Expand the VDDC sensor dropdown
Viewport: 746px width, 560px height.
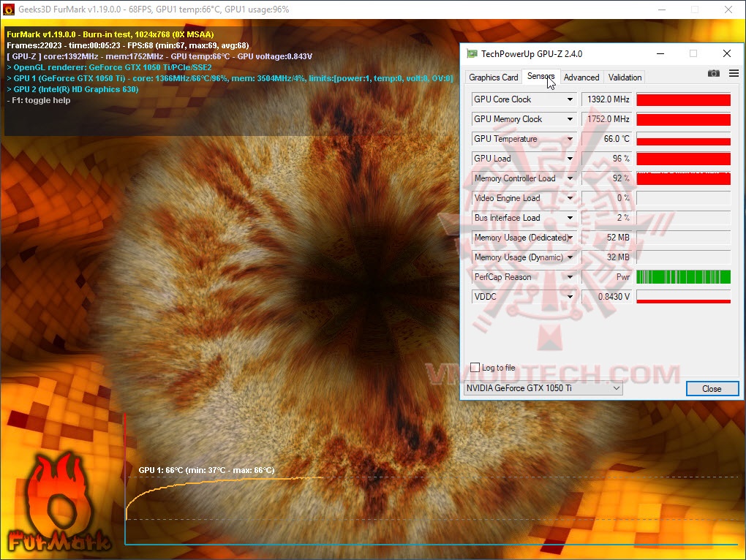[570, 297]
